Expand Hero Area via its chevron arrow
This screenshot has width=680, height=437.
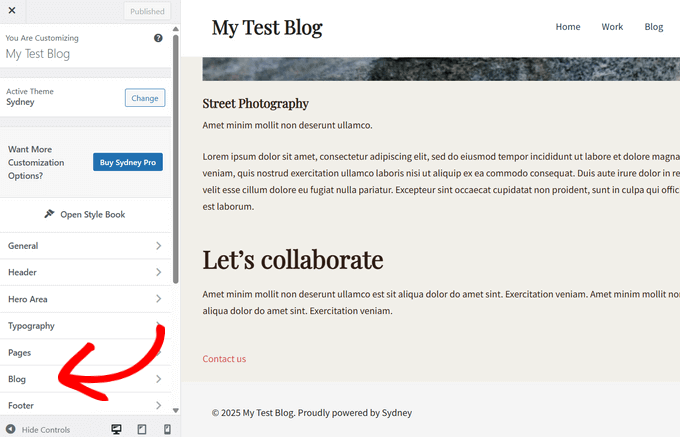click(159, 299)
